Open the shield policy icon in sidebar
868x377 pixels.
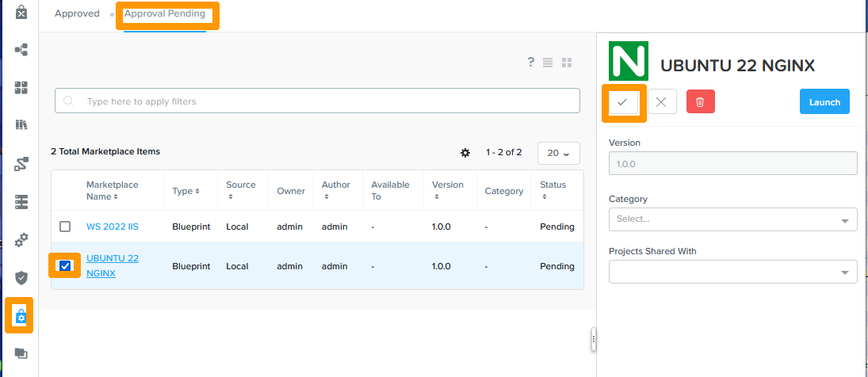click(21, 277)
